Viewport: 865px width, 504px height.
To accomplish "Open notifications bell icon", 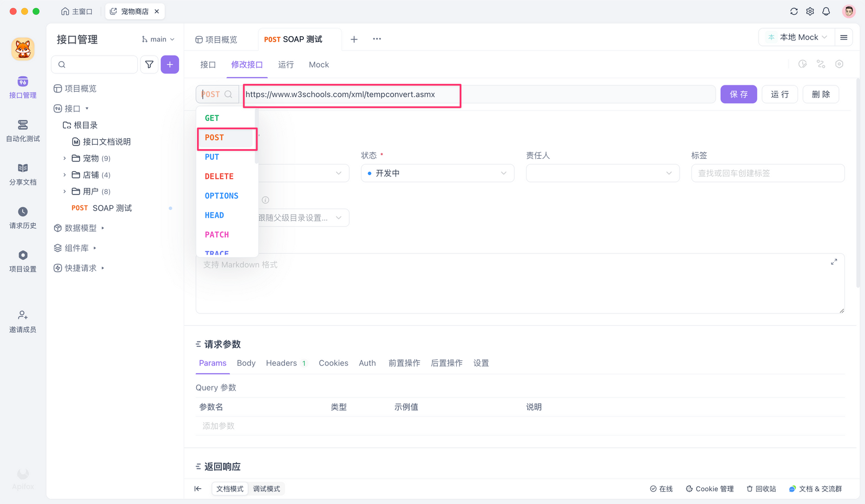I will coord(826,11).
